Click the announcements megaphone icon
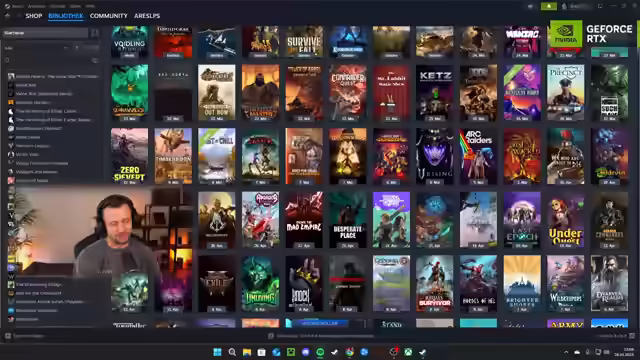This screenshot has height=360, width=640. pos(531,6)
